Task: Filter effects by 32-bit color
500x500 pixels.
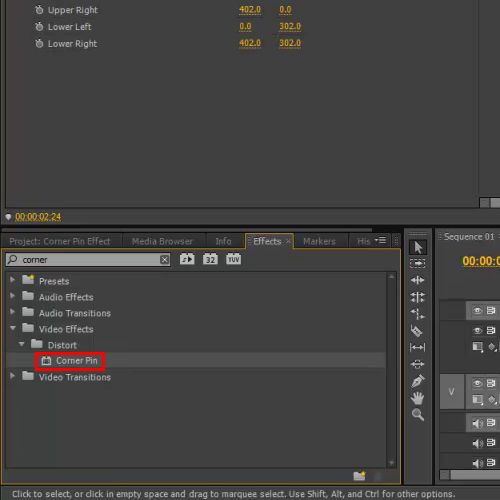Action: pyautogui.click(x=210, y=259)
